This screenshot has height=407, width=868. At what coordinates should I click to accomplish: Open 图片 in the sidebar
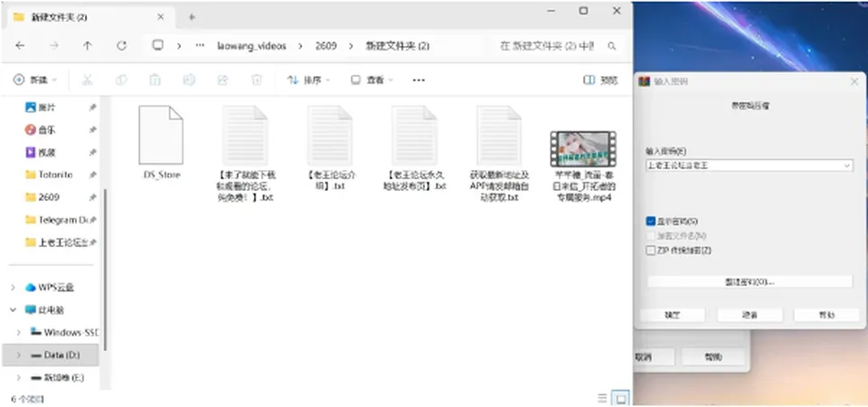coord(48,108)
